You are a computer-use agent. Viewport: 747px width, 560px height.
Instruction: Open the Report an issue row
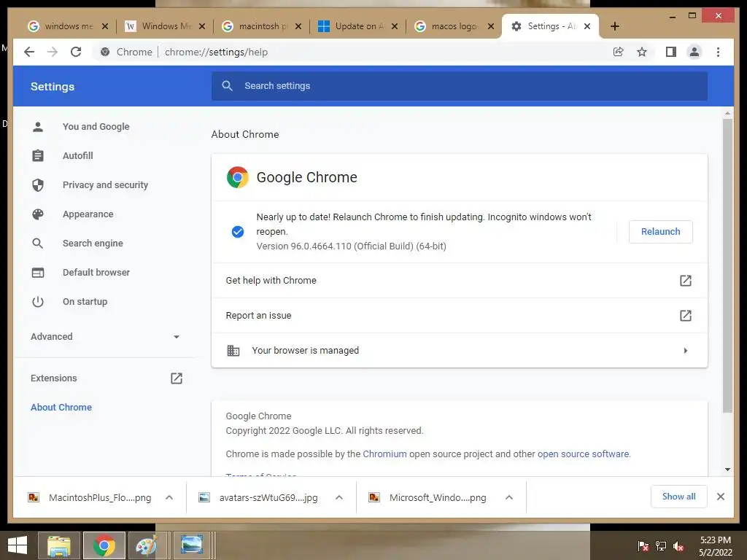pos(460,315)
